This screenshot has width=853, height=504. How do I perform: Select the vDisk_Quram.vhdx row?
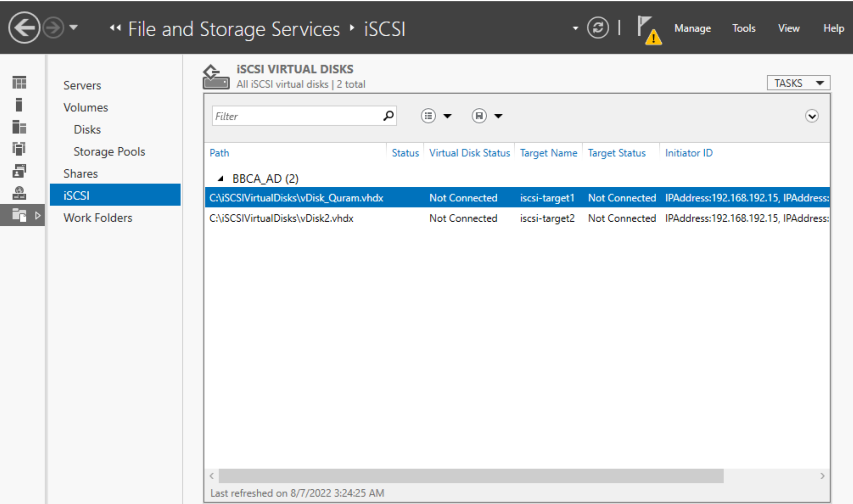(517, 197)
